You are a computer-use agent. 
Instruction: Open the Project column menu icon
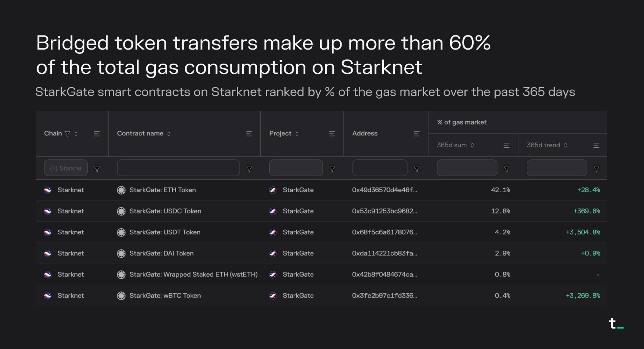click(x=332, y=134)
